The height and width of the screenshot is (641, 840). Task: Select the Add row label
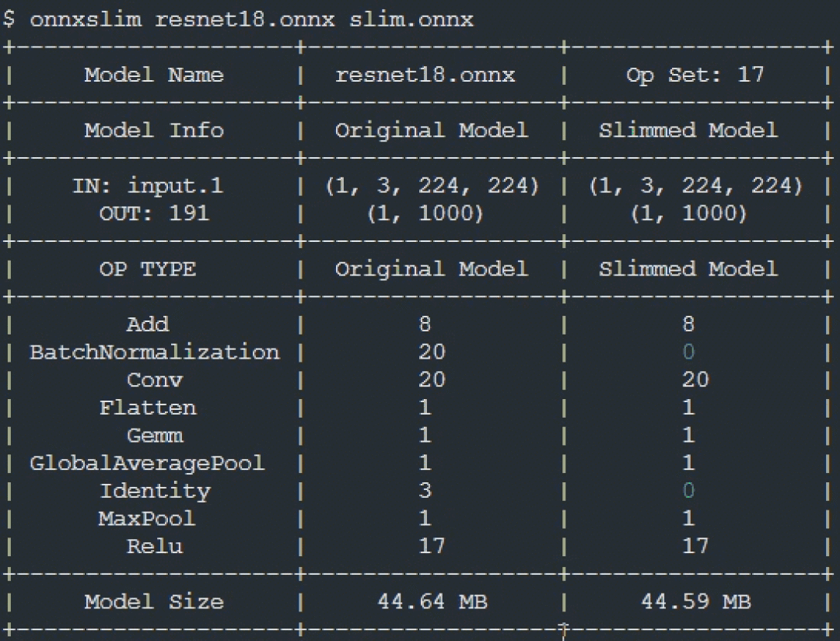click(x=148, y=324)
